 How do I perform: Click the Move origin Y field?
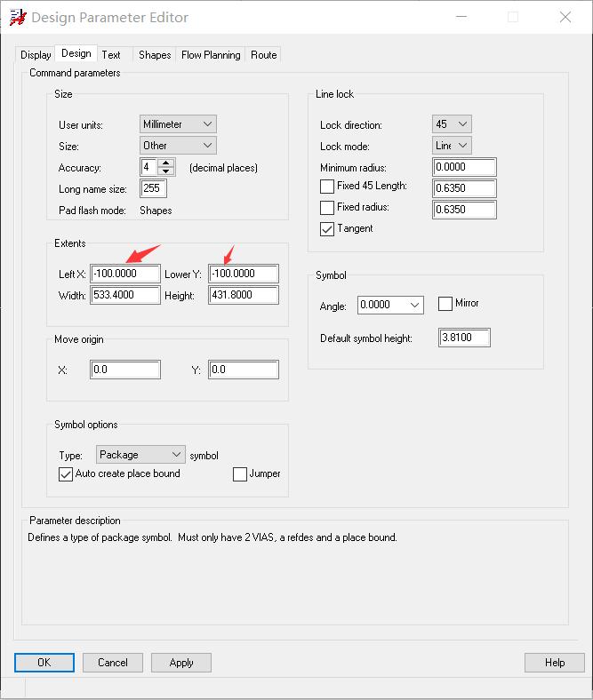coord(244,370)
